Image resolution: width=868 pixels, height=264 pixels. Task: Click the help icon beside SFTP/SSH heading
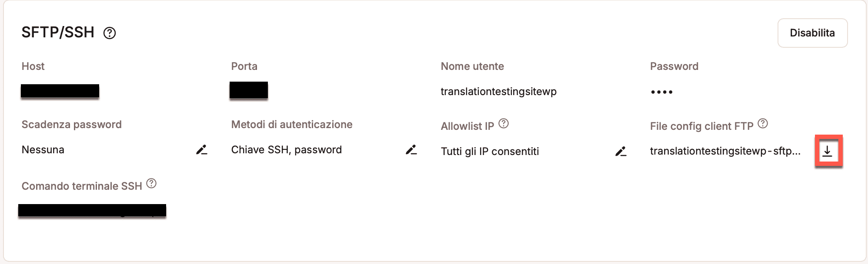click(x=110, y=33)
